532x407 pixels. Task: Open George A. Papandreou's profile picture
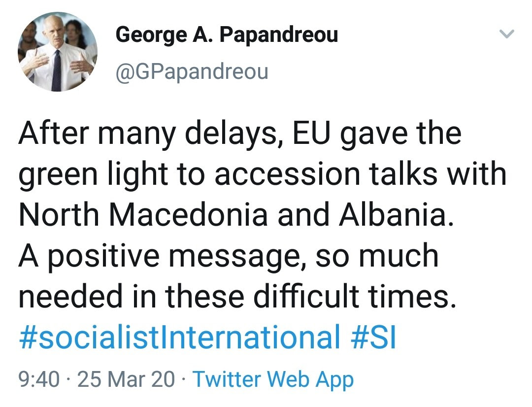pos(57,52)
